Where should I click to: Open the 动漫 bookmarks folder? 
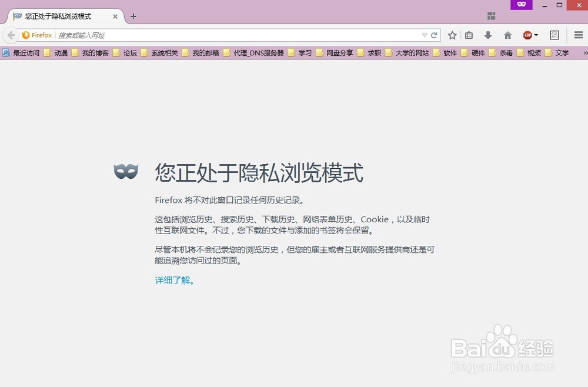point(56,53)
